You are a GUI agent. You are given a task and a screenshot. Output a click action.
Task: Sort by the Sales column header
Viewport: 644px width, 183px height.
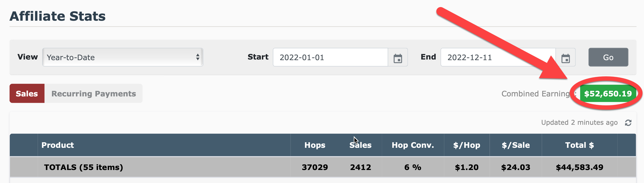pos(360,145)
